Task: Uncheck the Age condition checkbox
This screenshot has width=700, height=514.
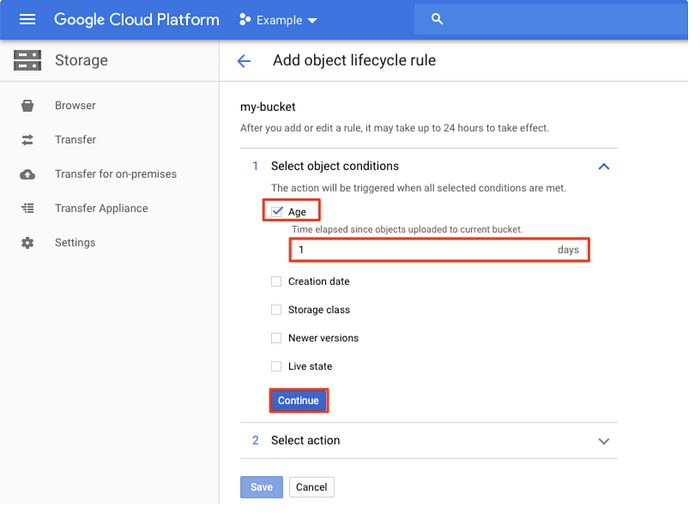Action: pyautogui.click(x=277, y=212)
